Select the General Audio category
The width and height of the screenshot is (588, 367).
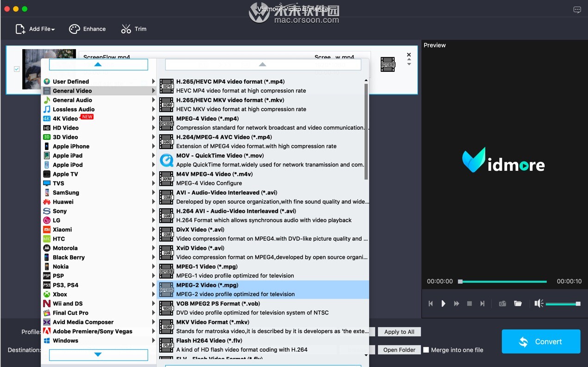tap(99, 100)
